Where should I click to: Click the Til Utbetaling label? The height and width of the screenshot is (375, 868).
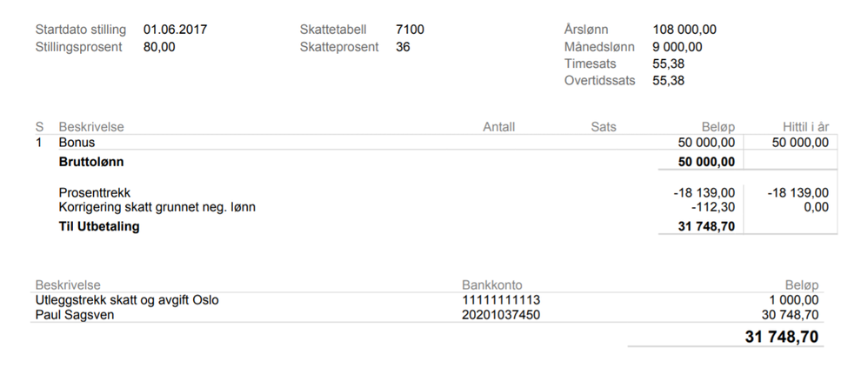(x=98, y=227)
